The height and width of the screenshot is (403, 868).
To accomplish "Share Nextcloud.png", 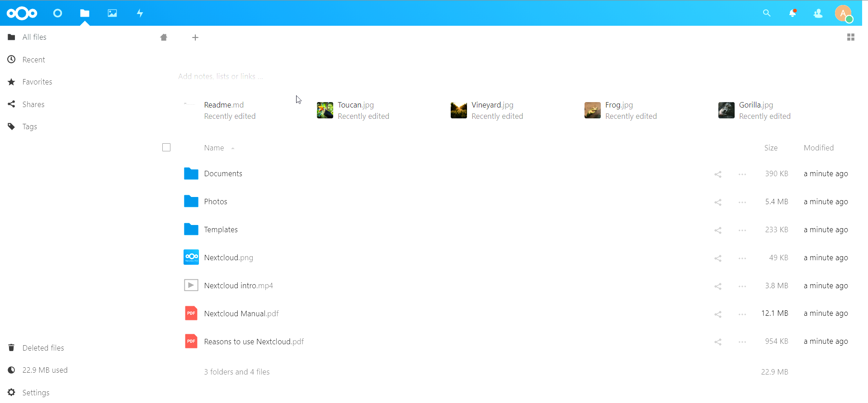I will [718, 258].
